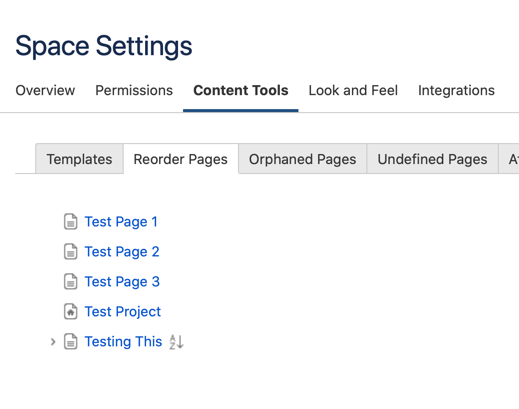Sort Testing This children alphabetically A-Z
Screen dimensions: 519x409
tap(176, 342)
